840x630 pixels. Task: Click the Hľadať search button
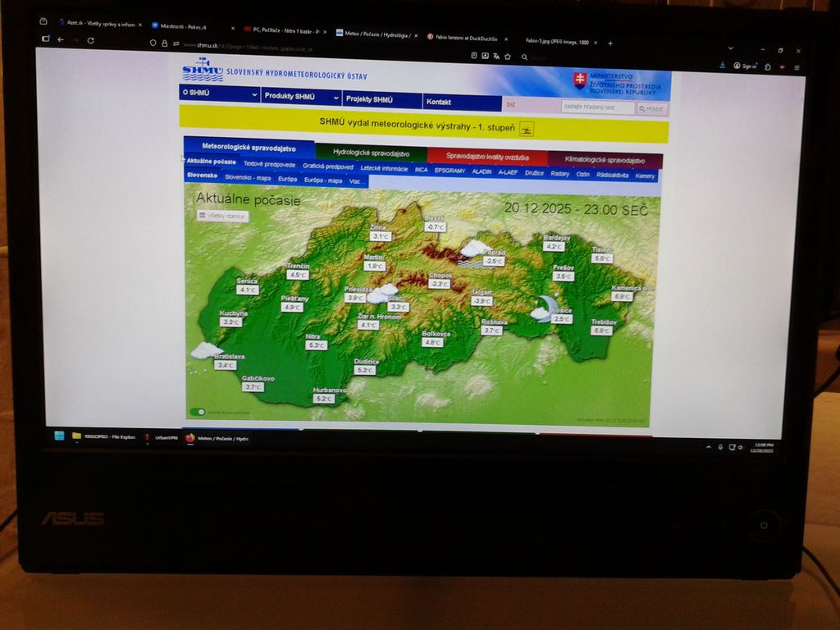pos(652,108)
